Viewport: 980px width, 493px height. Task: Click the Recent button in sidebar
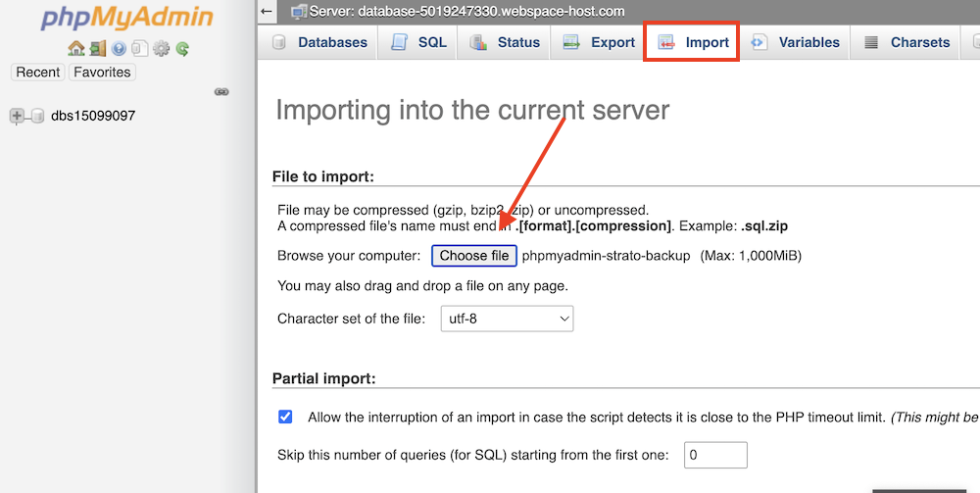click(38, 72)
